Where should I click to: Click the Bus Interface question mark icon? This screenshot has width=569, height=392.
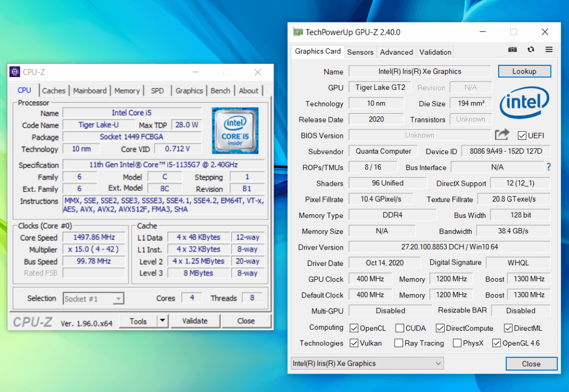coord(549,167)
